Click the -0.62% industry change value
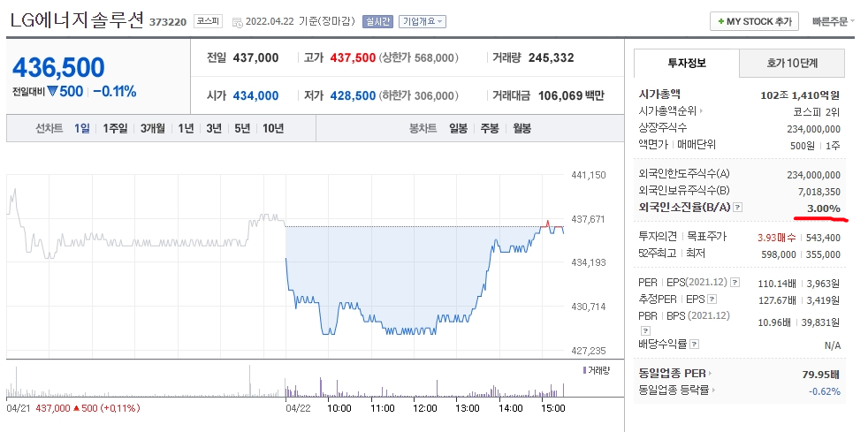 pos(825,391)
